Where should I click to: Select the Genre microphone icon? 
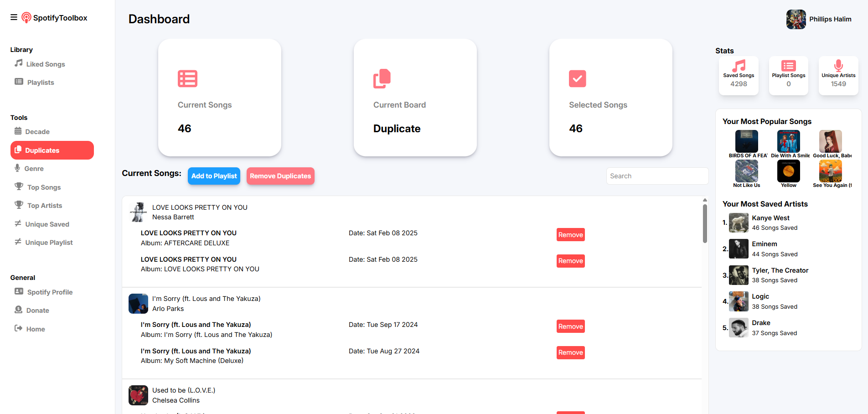pos(17,168)
